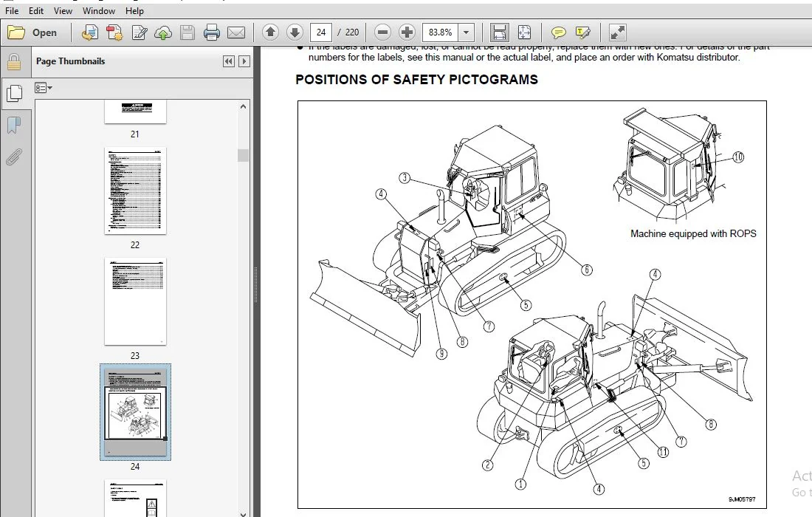The height and width of the screenshot is (517, 812).
Task: Expand the panel with right arrow button
Action: 244,61
